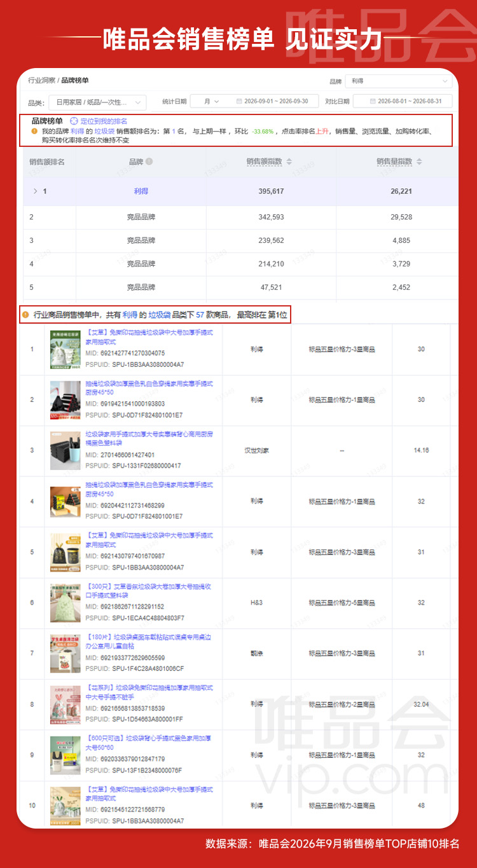Click the rank 3 black trash bag thumbnail
Image resolution: width=477 pixels, height=868 pixels.
pos(65,450)
